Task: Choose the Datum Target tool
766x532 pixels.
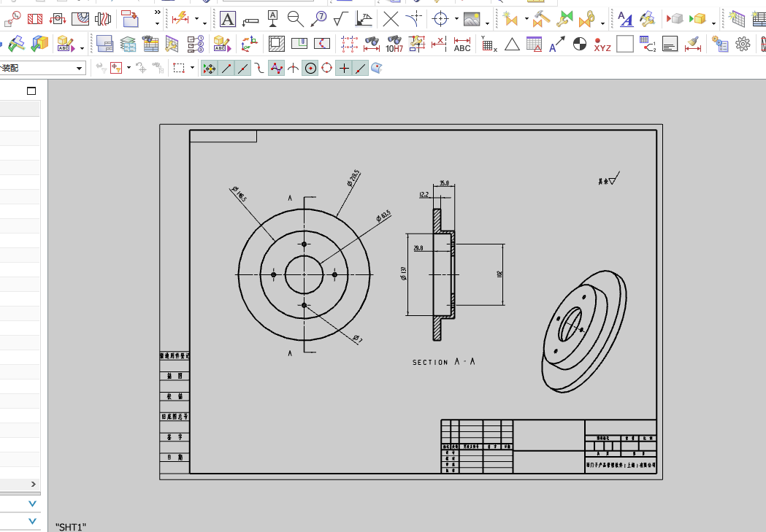Action: 296,19
